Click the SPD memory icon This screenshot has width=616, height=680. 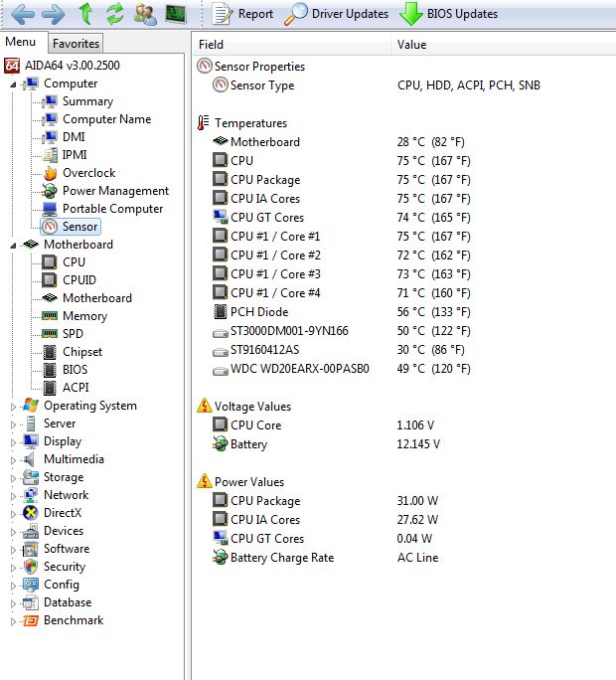50,333
